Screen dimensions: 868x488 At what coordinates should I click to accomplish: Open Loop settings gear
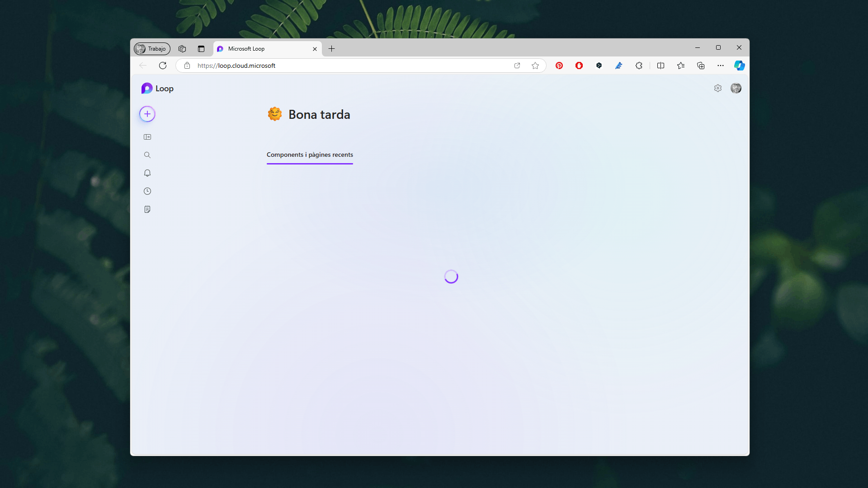pos(718,89)
